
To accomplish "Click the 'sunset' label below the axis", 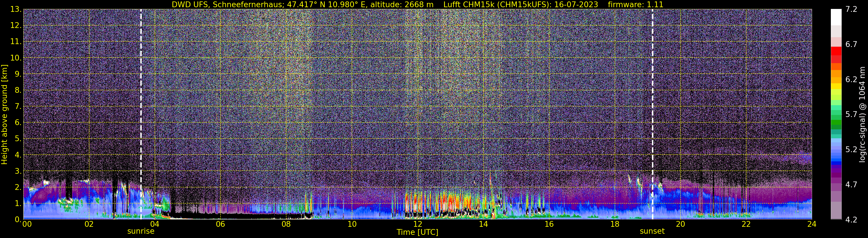I will [x=652, y=231].
